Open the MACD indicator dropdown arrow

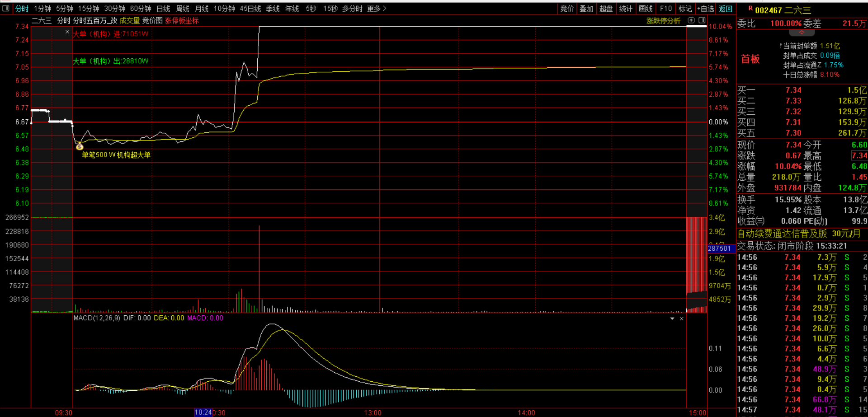coord(672,319)
